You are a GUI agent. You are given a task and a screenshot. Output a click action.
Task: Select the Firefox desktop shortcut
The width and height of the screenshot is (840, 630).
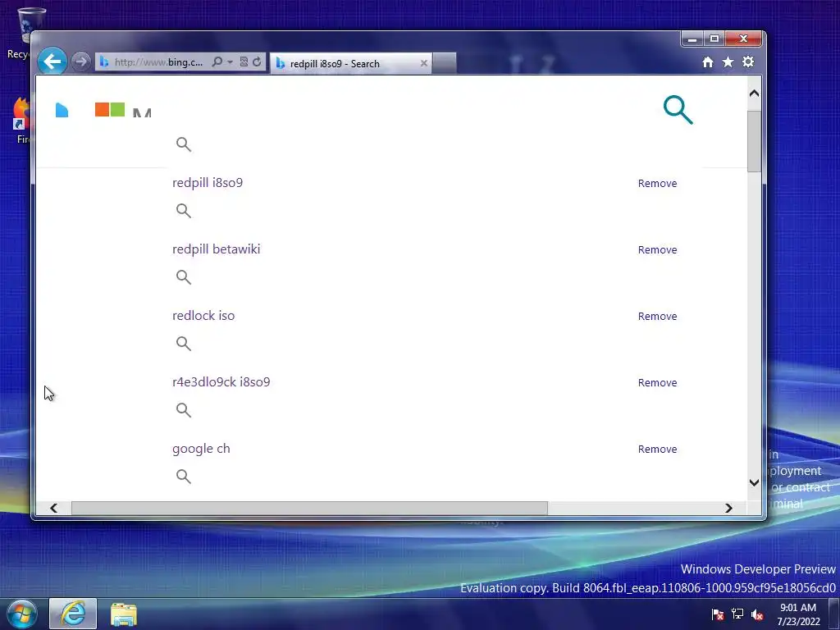point(21,121)
